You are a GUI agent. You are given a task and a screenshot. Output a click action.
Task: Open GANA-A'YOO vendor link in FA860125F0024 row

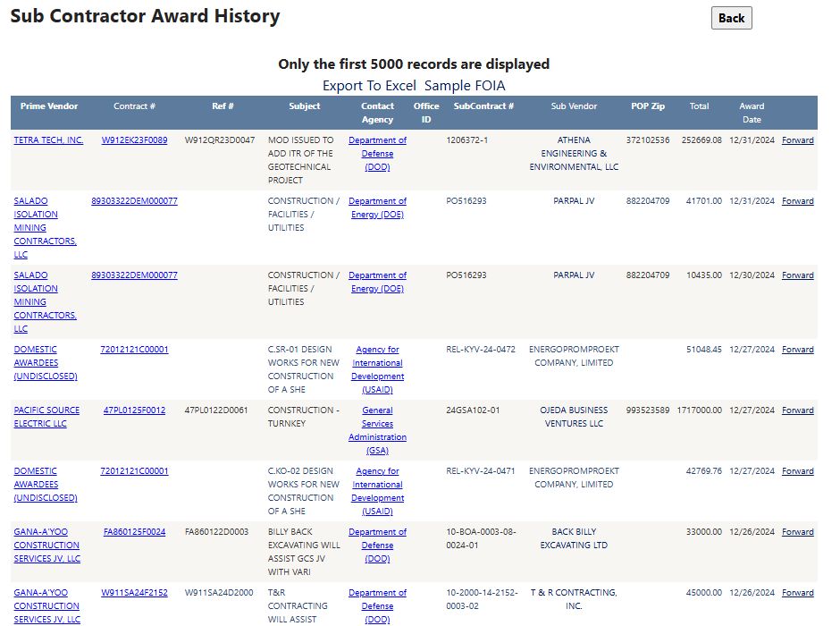coord(47,546)
